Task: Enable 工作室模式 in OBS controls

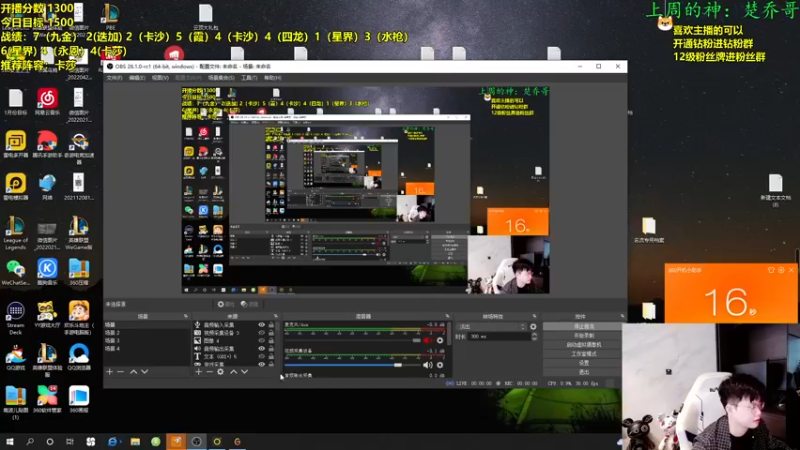Action: (x=583, y=354)
